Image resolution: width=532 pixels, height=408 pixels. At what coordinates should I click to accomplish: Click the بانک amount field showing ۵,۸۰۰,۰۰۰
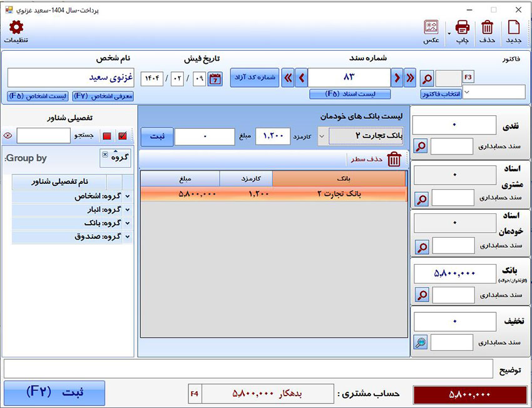(x=455, y=273)
